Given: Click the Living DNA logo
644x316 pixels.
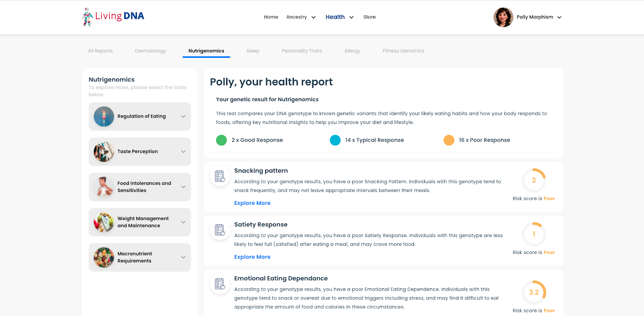Looking at the screenshot, I should click(113, 17).
